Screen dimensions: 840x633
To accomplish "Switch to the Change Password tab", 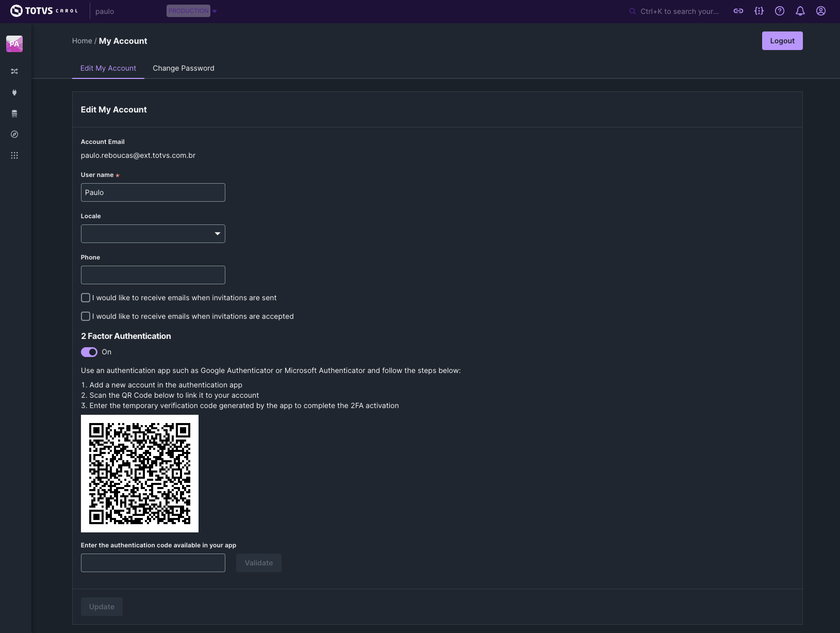I will (x=184, y=68).
